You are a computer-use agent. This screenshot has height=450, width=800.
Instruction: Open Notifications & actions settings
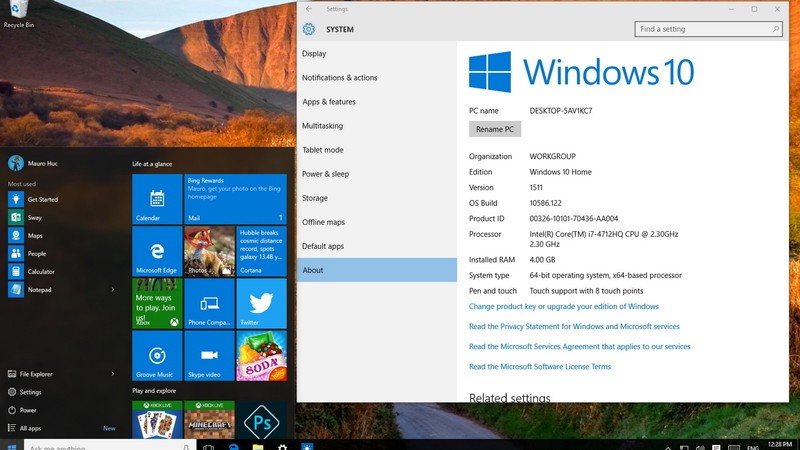click(377, 78)
